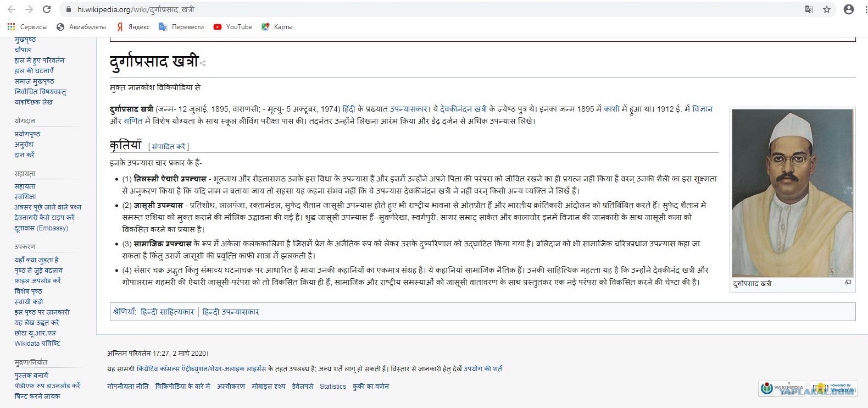The image size is (868, 408).
Task: Open हाल की घटनाएँ sidebar link
Action: (x=34, y=71)
